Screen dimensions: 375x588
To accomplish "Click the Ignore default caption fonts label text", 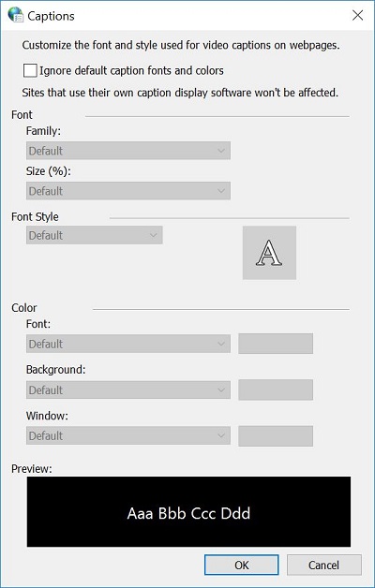I will point(131,70).
